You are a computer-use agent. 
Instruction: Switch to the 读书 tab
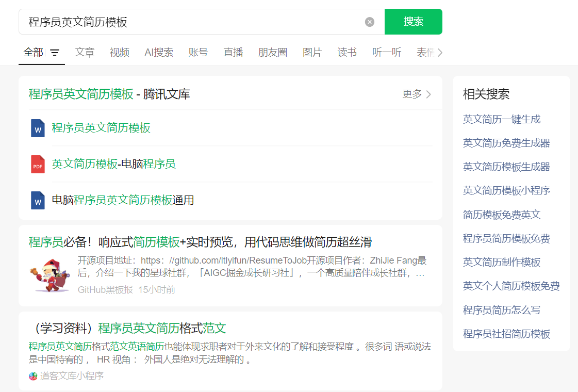click(347, 53)
